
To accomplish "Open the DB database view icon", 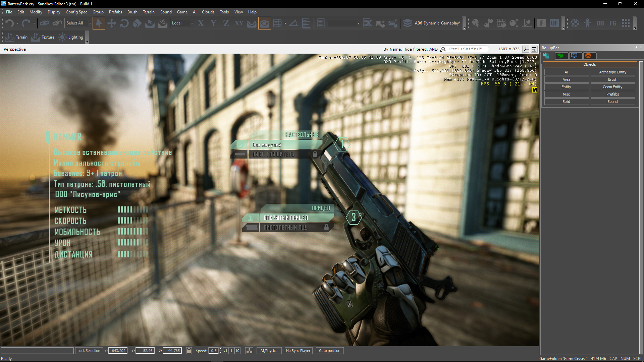I will pos(600,23).
